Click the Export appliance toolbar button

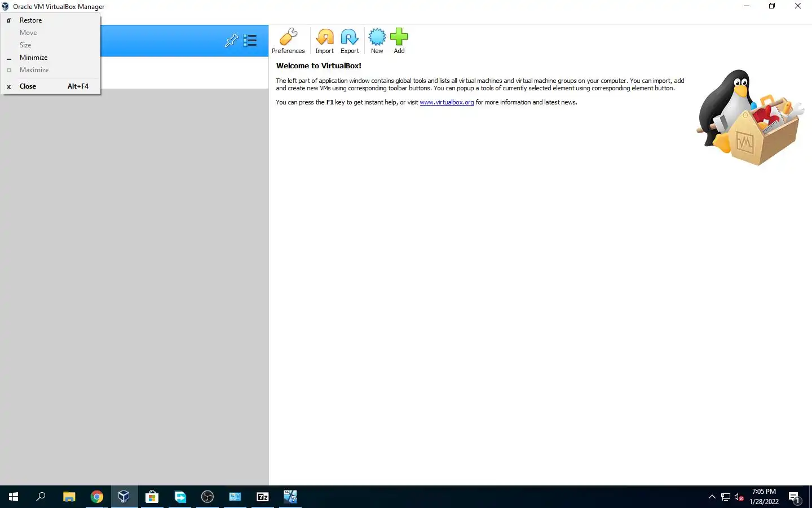[x=350, y=41]
